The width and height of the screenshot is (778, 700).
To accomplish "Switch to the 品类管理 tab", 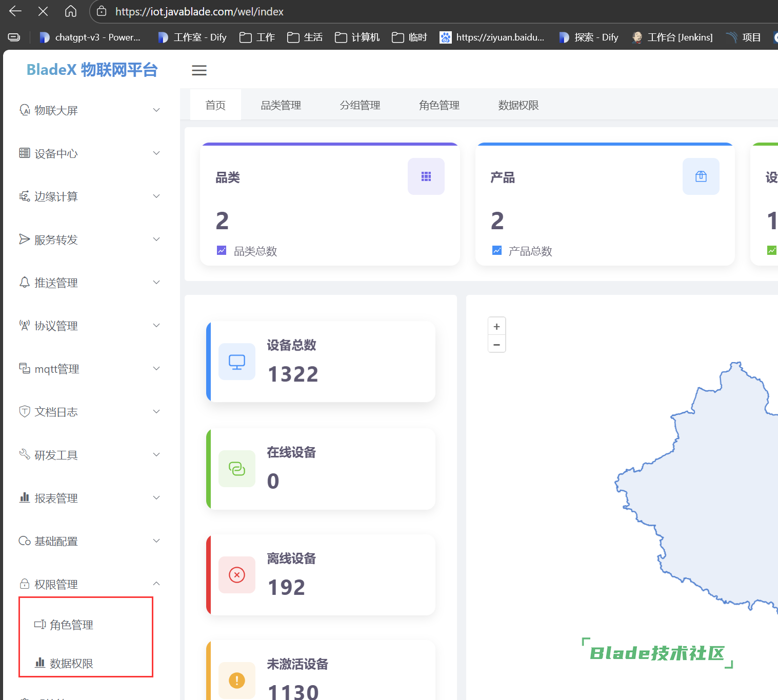I will pos(281,105).
